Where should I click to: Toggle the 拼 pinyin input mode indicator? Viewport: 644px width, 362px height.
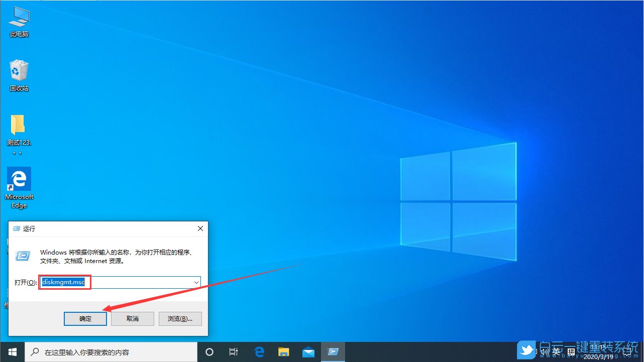(x=571, y=351)
